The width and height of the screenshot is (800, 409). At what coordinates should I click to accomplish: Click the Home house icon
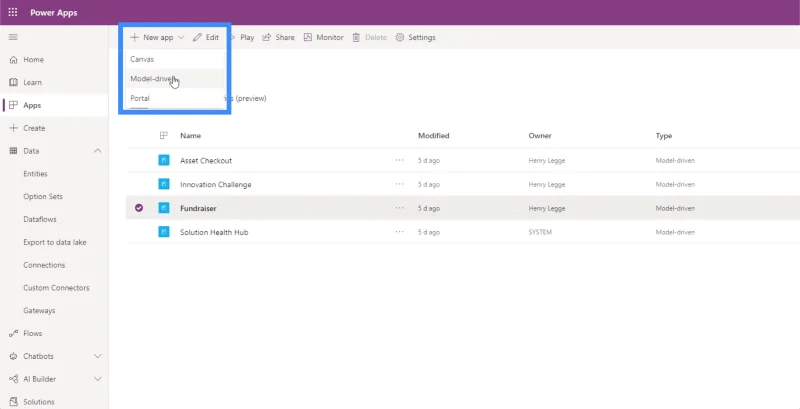pyautogui.click(x=14, y=60)
